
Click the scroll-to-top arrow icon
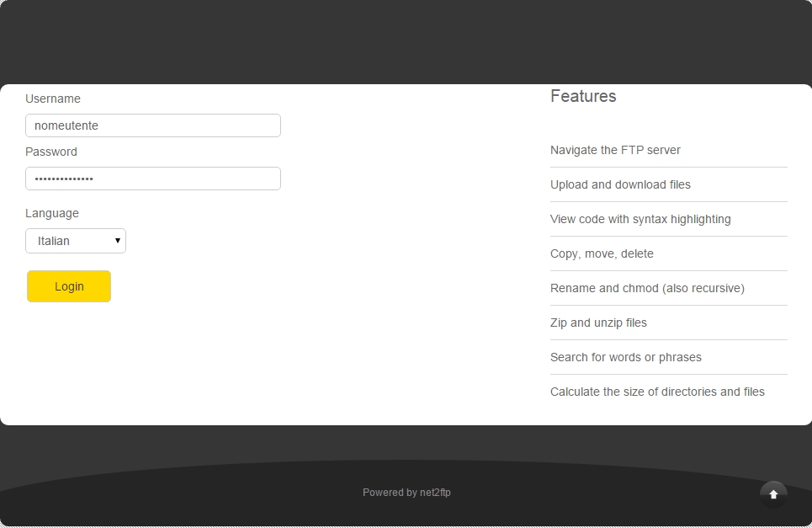click(x=773, y=494)
